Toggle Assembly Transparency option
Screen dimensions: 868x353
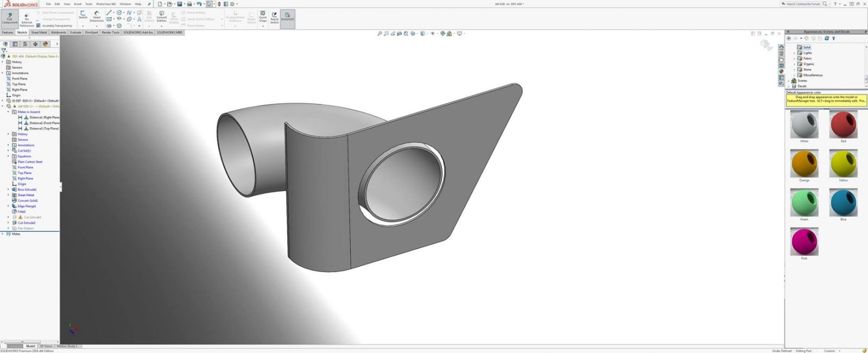coord(54,26)
